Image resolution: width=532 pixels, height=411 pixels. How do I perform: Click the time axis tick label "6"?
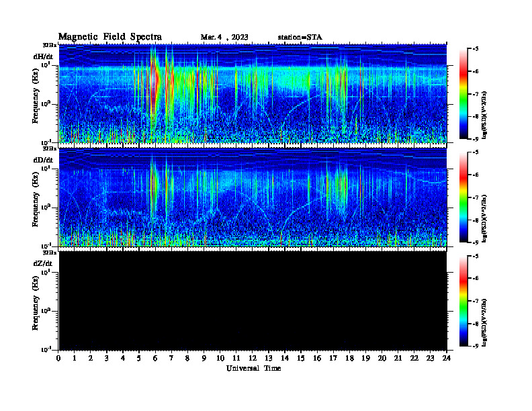[x=155, y=358]
